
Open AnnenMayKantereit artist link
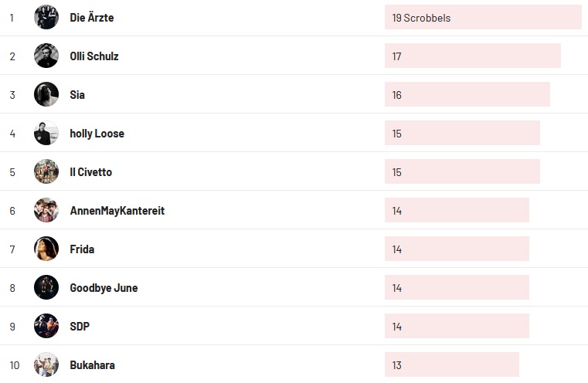point(117,211)
